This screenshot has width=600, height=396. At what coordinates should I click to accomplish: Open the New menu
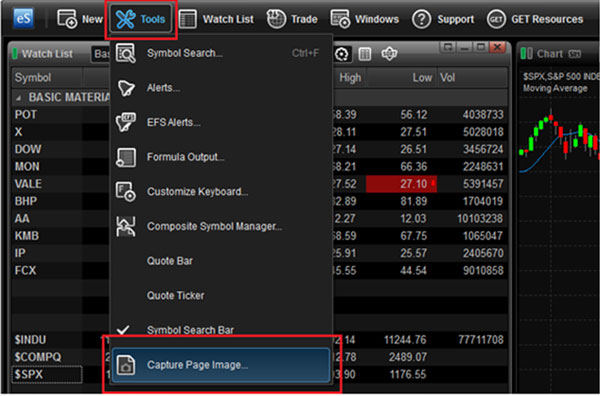click(80, 19)
